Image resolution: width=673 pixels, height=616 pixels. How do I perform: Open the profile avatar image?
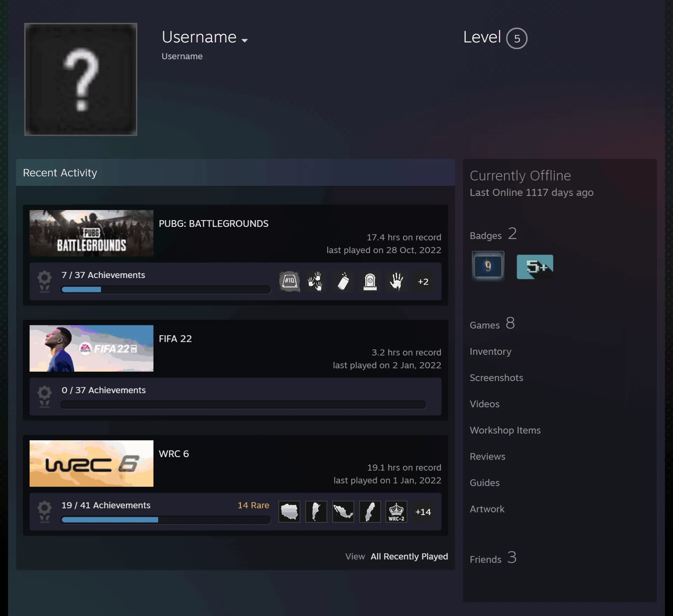[81, 79]
